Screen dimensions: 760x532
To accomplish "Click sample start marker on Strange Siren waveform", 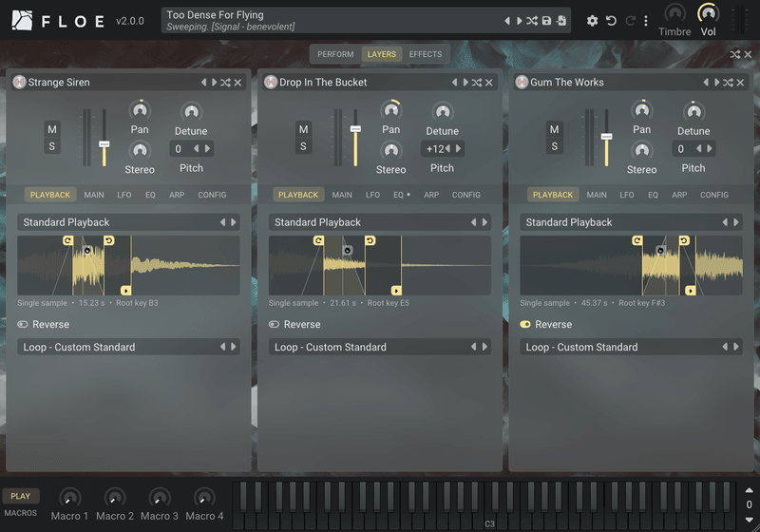I will coord(126,291).
